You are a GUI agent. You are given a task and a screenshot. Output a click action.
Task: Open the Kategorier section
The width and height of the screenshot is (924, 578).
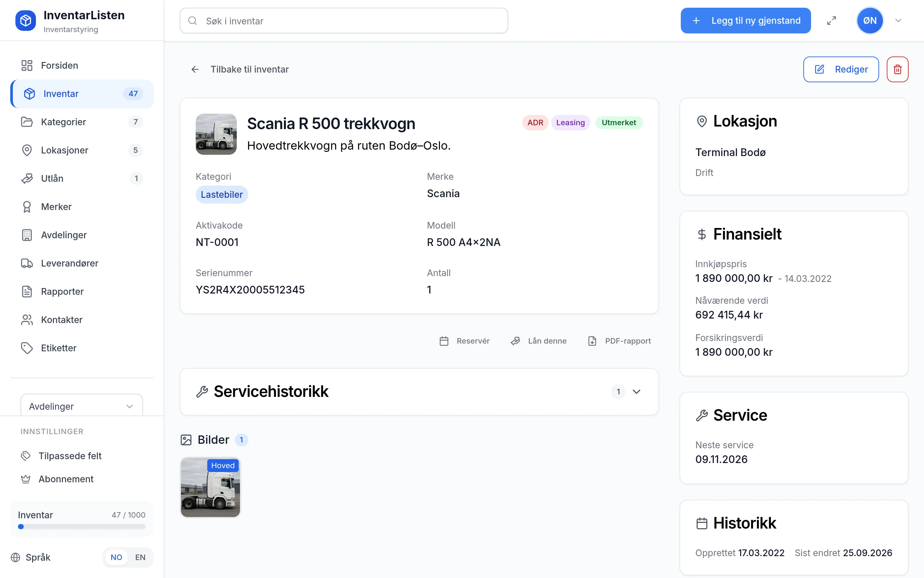[x=82, y=122]
